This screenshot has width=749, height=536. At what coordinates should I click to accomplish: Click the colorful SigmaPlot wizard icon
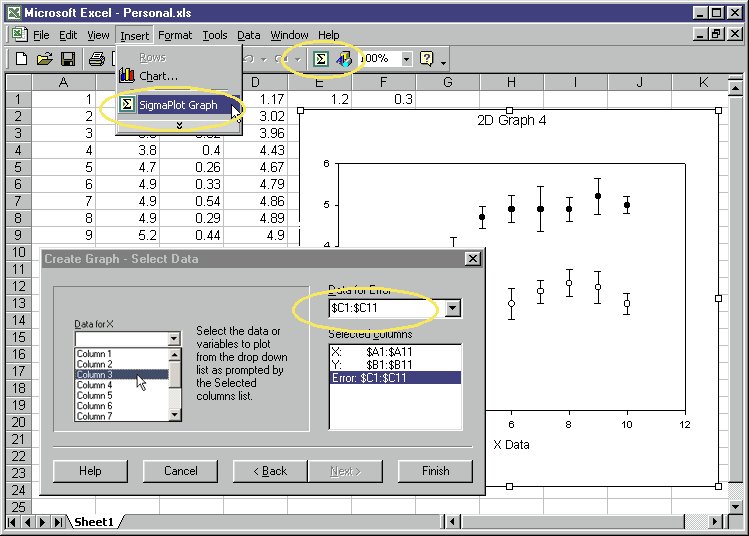click(344, 59)
